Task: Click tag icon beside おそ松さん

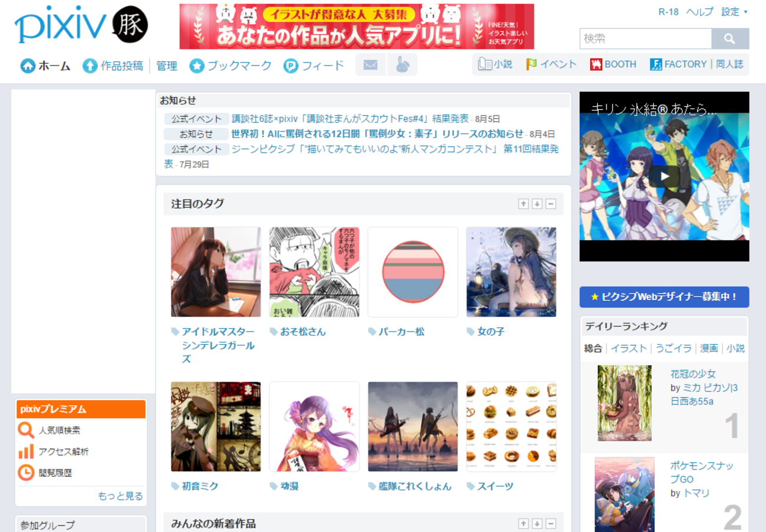Action: pos(273,332)
